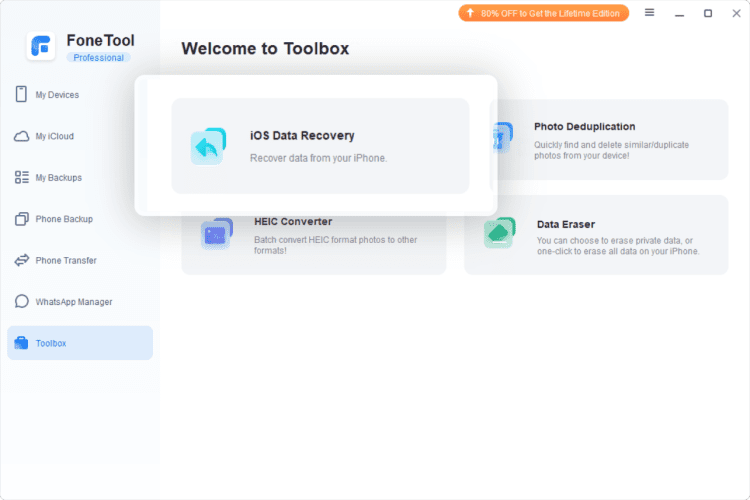Viewport: 750px width, 500px height.
Task: Click the iOS Data Recovery icon
Action: [x=208, y=147]
